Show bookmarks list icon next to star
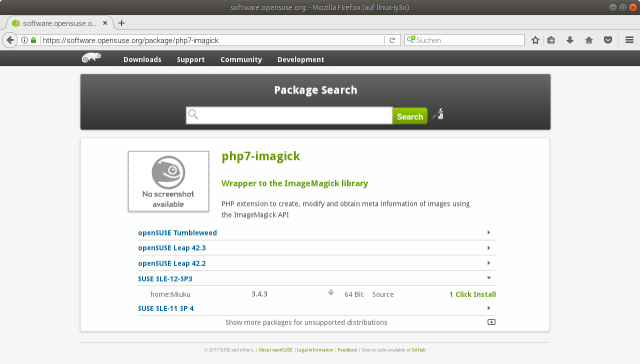The height and width of the screenshot is (364, 640). (551, 40)
